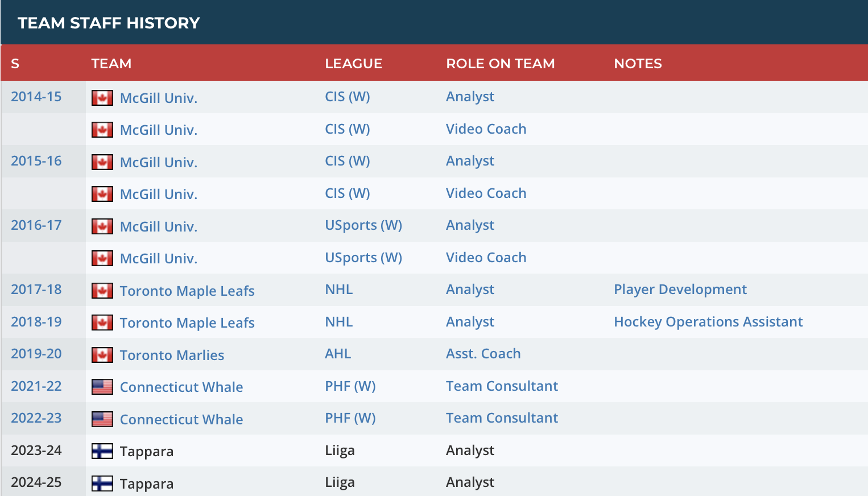The height and width of the screenshot is (496, 868).
Task: Click the LEAGUE column header
Action: (353, 63)
